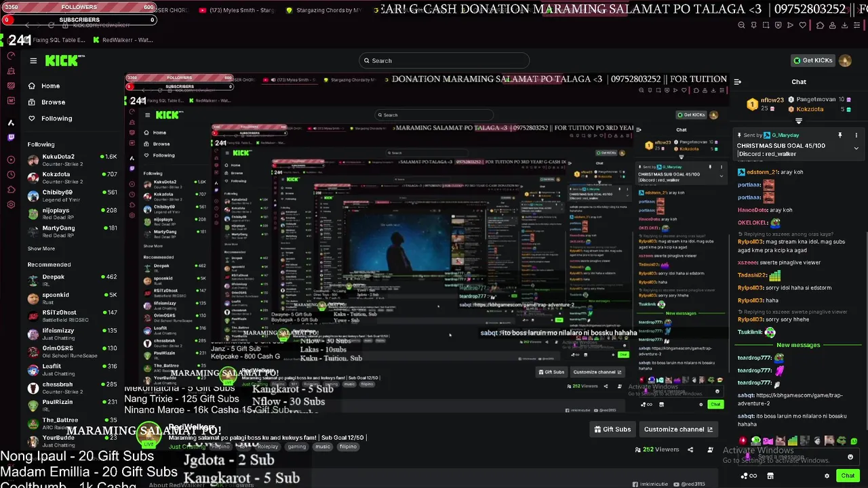
Task: Click the New messages indicator in chat
Action: point(797,345)
